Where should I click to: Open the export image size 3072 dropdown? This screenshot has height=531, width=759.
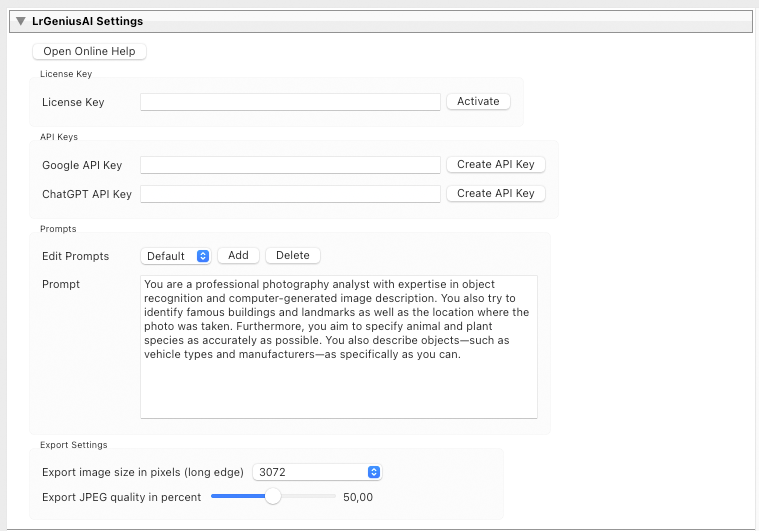click(x=317, y=472)
